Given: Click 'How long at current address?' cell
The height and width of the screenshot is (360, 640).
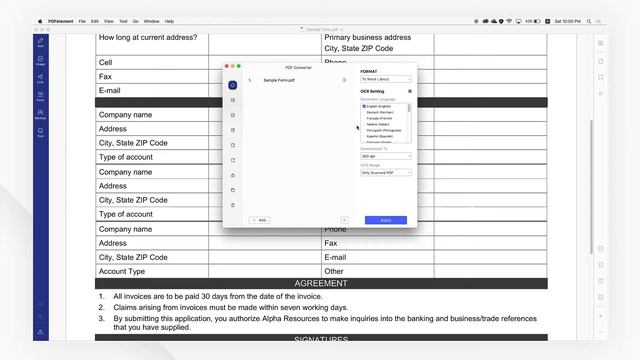Looking at the screenshot, I should [152, 44].
